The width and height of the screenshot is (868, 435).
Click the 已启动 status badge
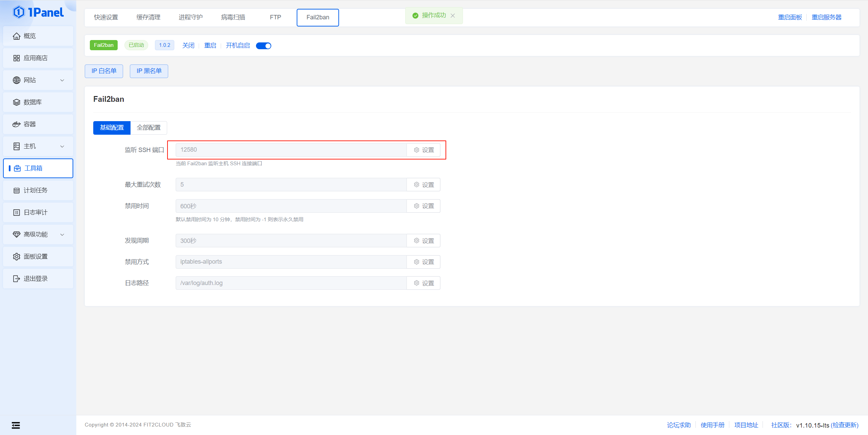click(136, 45)
